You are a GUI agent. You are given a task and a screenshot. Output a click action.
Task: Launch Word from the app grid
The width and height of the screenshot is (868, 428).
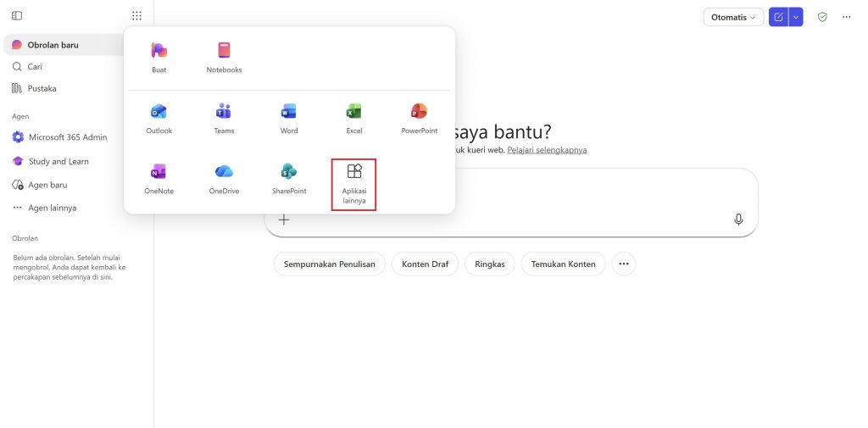289,119
